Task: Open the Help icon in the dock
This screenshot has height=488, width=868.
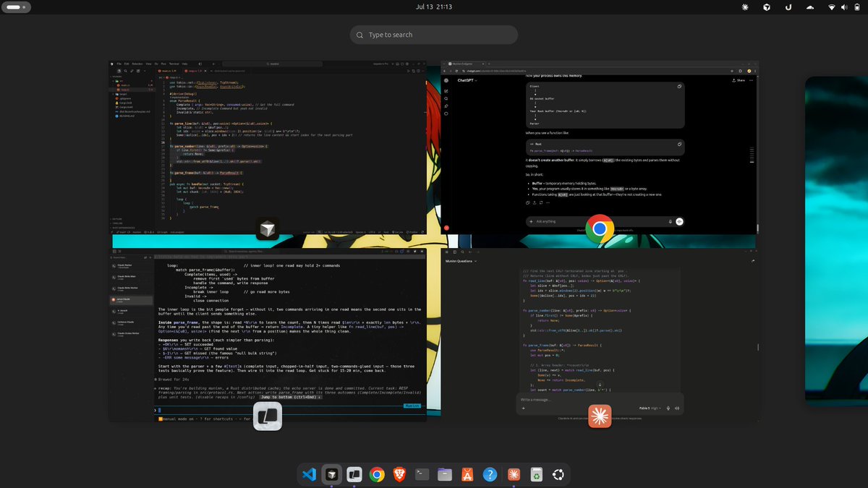Action: click(x=490, y=475)
